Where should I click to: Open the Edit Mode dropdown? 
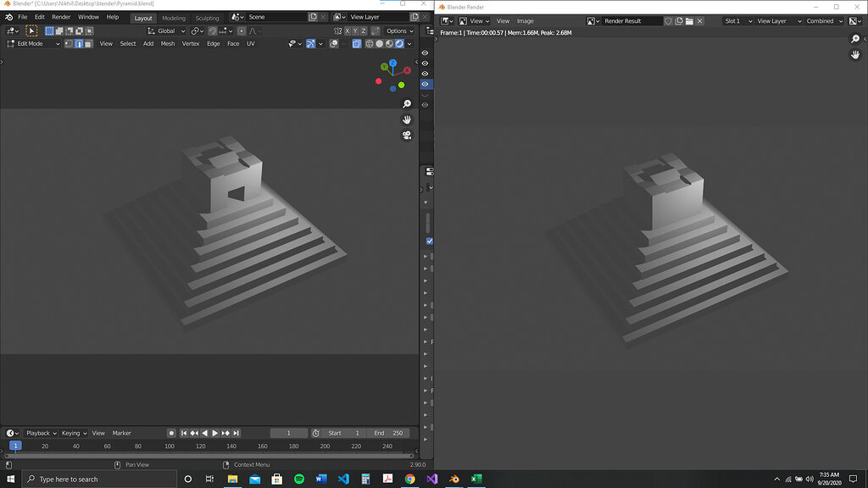pos(34,43)
